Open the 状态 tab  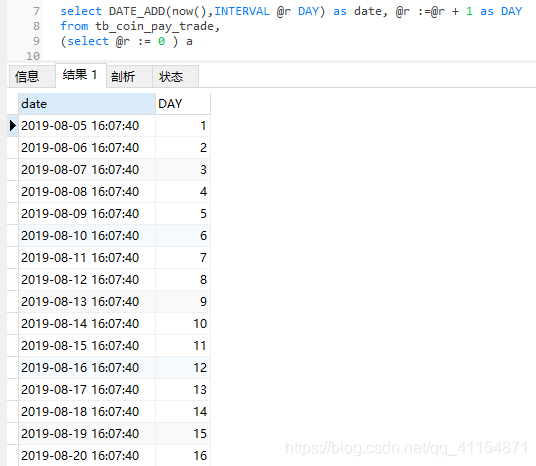coord(175,76)
